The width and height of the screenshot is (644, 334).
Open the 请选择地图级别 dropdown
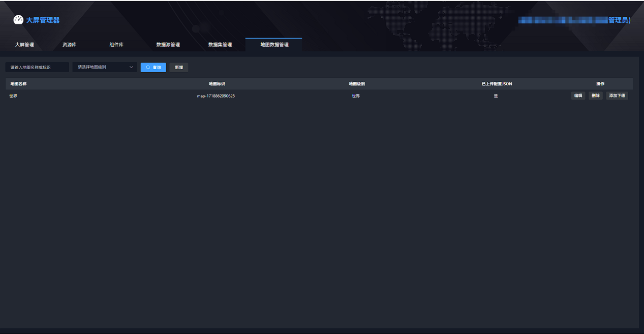105,67
